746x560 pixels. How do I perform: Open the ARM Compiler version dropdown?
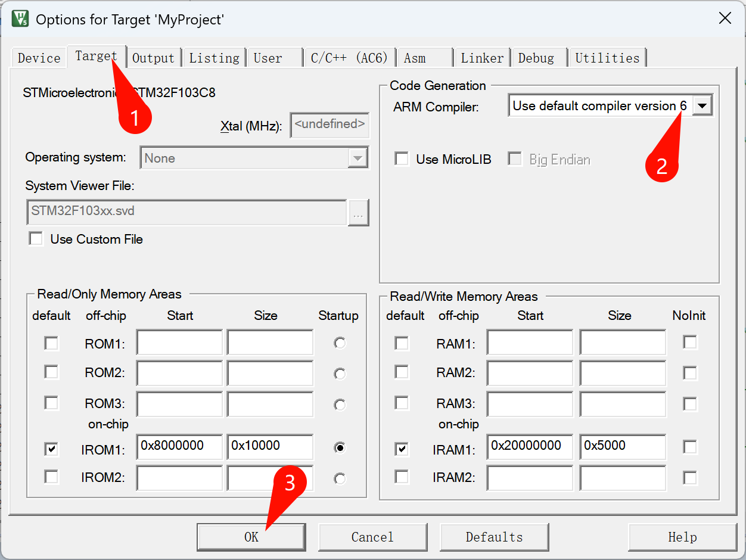point(703,106)
